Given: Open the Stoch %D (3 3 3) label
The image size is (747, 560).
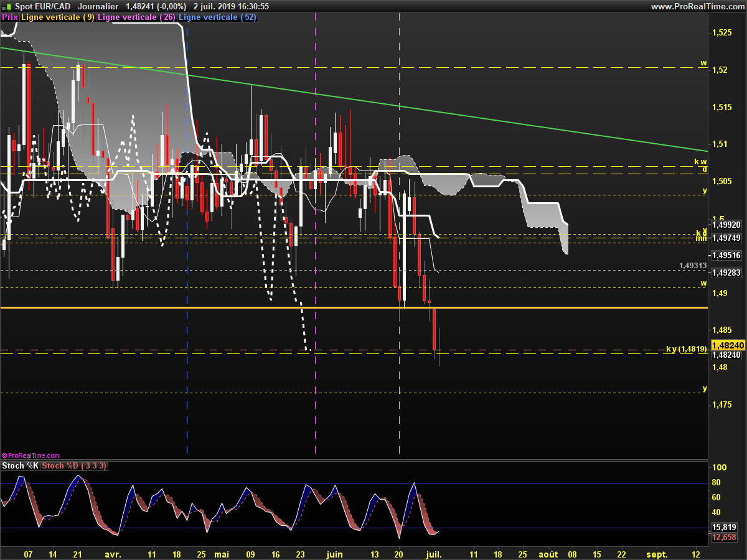Looking at the screenshot, I should pyautogui.click(x=75, y=465).
